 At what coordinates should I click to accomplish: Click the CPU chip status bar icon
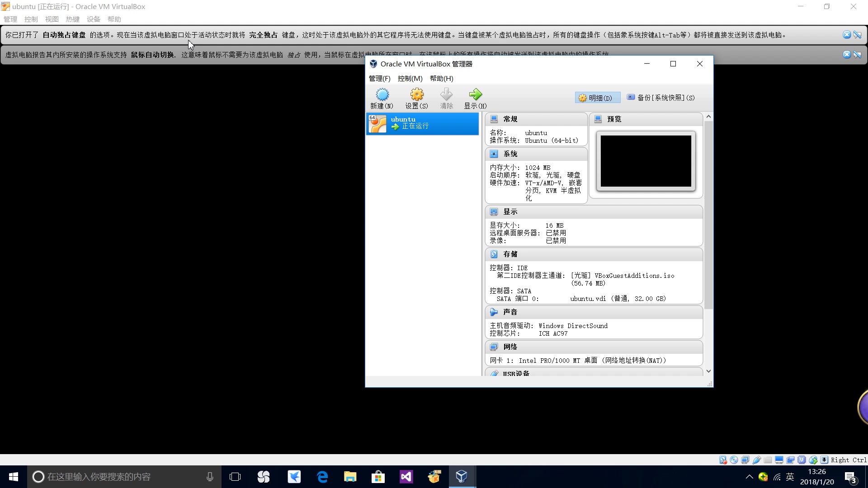coord(802,460)
